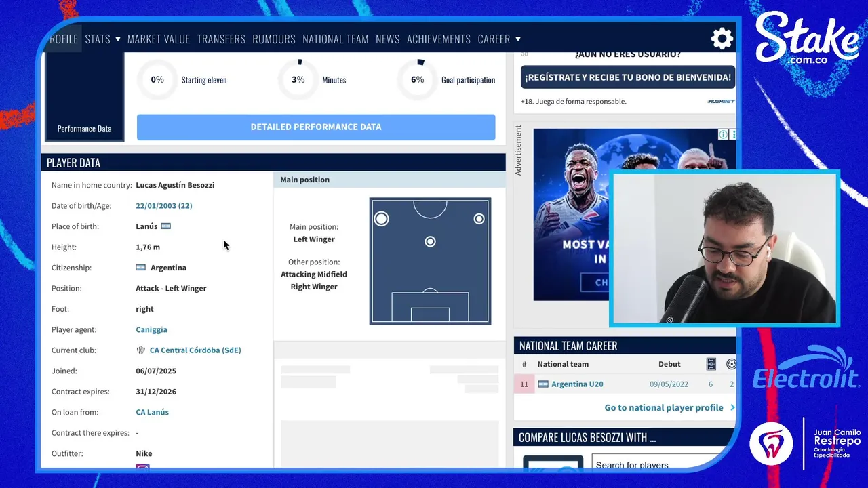Open the NEWS tab
868x488 pixels.
point(388,39)
